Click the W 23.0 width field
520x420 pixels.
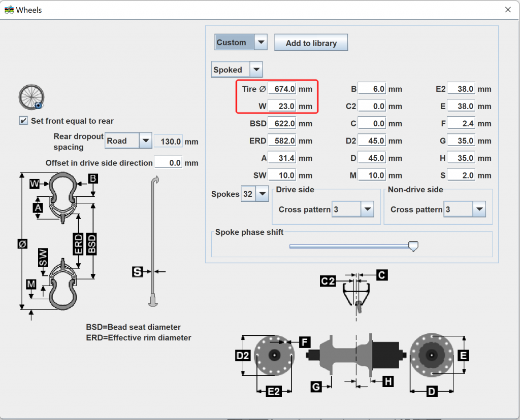click(x=281, y=106)
